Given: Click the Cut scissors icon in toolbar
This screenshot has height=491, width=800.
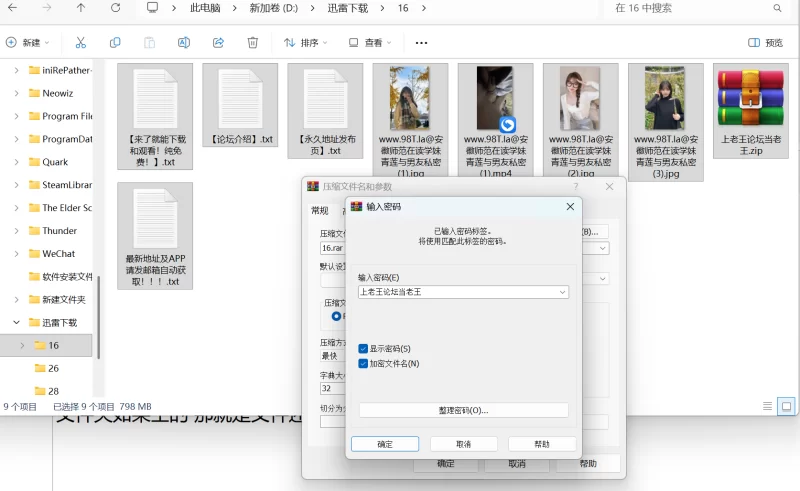Looking at the screenshot, I should click(81, 43).
